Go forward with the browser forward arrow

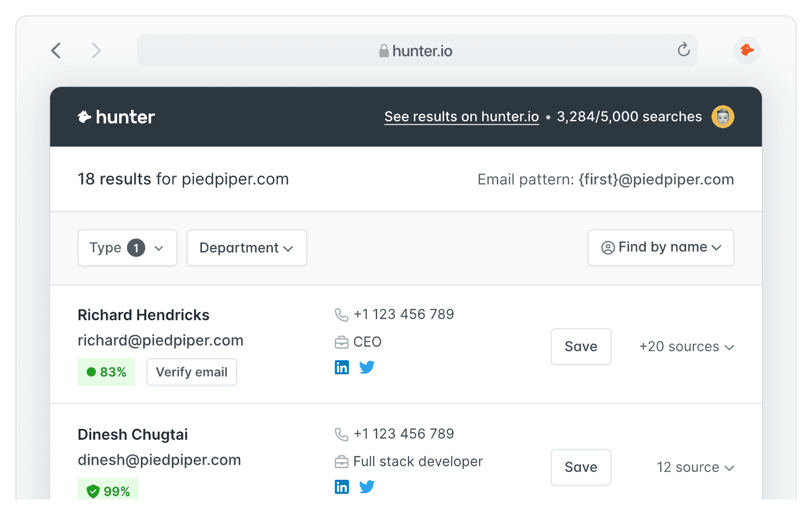(96, 50)
